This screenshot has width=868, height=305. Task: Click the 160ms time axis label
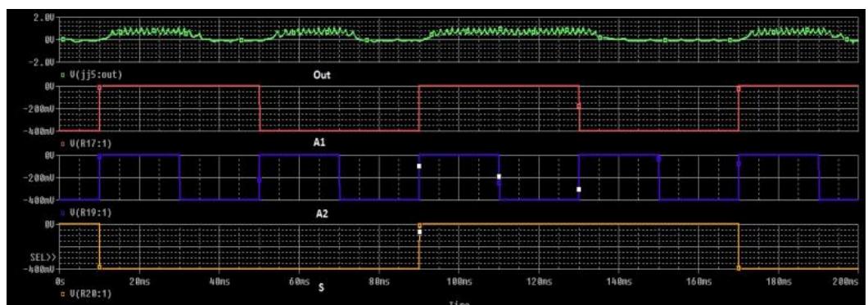(x=698, y=281)
